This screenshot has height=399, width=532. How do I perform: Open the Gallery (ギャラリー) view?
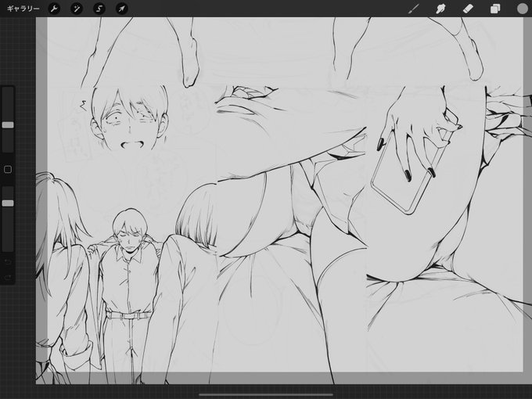23,9
